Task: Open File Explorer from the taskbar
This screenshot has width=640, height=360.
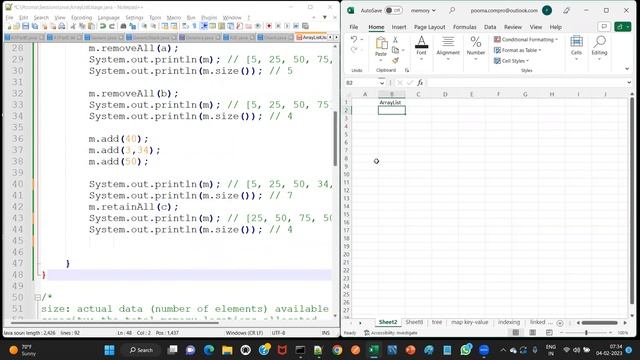Action: [x=227, y=350]
